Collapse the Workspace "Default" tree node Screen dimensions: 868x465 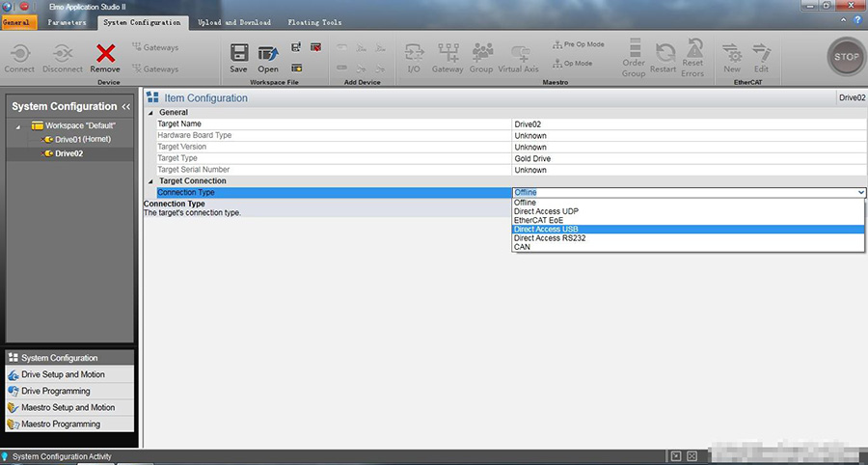[19, 126]
